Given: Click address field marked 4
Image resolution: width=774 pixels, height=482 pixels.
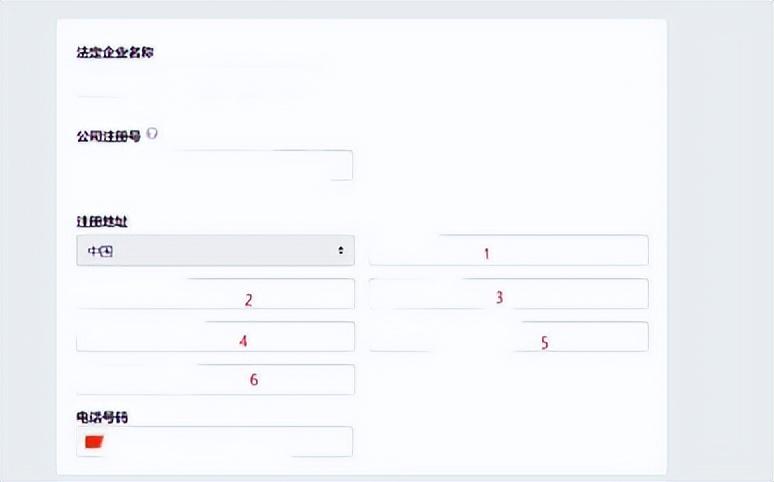Looking at the screenshot, I should point(215,337).
